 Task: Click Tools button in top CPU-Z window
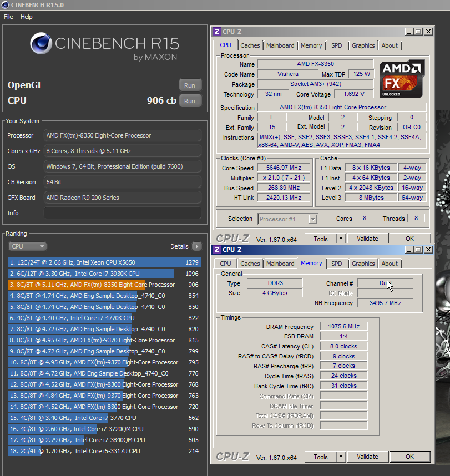pyautogui.click(x=321, y=239)
